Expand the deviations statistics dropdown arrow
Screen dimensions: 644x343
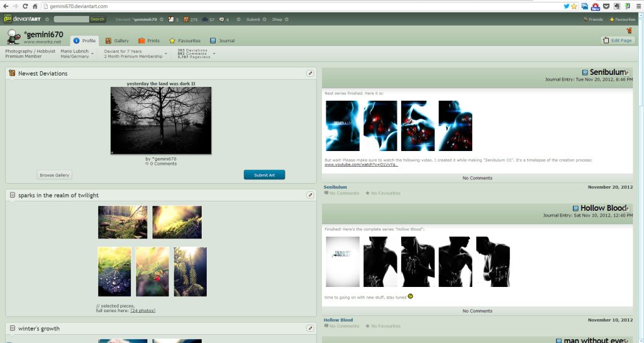coord(214,53)
